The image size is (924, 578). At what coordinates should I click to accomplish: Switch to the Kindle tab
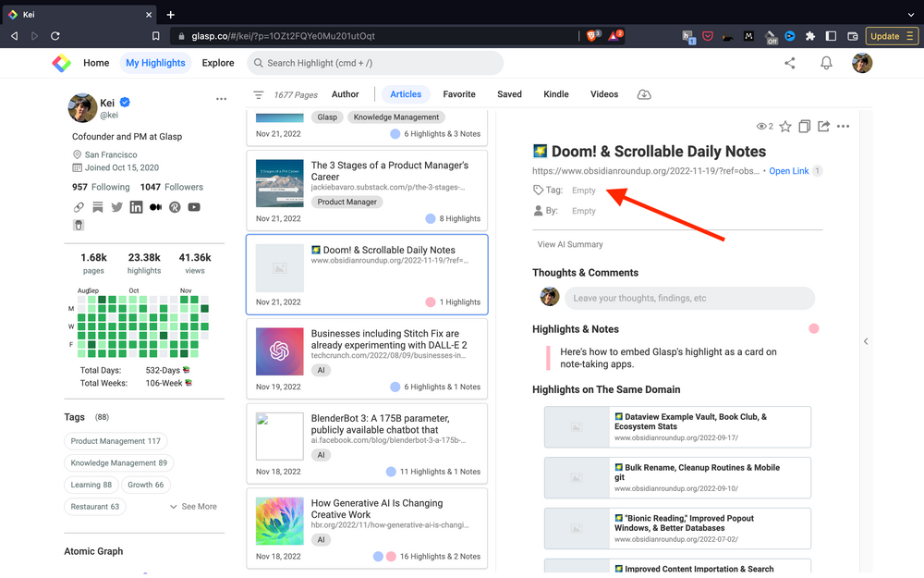pyautogui.click(x=555, y=94)
